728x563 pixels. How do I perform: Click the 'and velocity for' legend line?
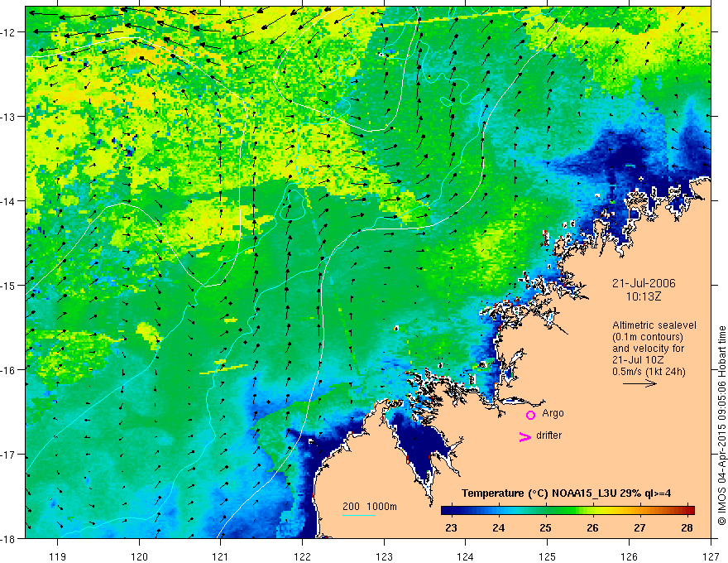648,349
